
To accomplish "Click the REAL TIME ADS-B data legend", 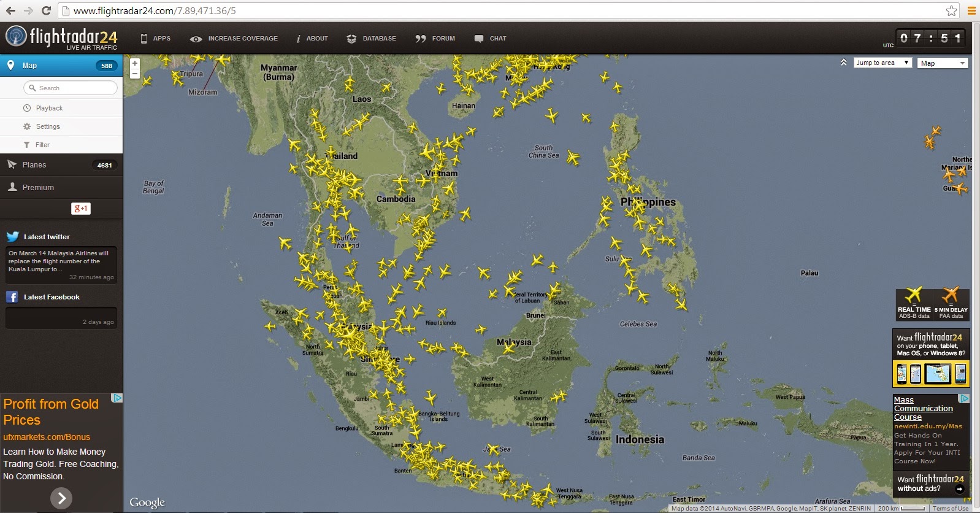I will point(914,304).
